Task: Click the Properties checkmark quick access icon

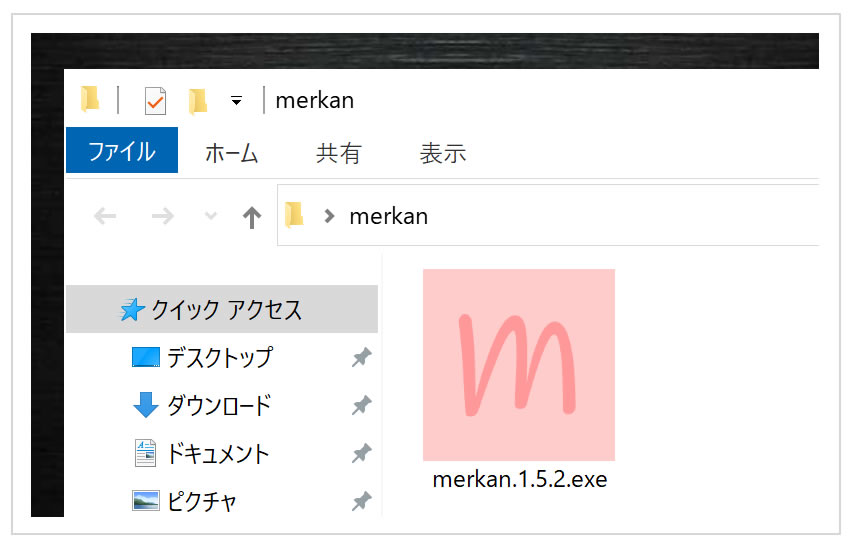Action: [156, 101]
